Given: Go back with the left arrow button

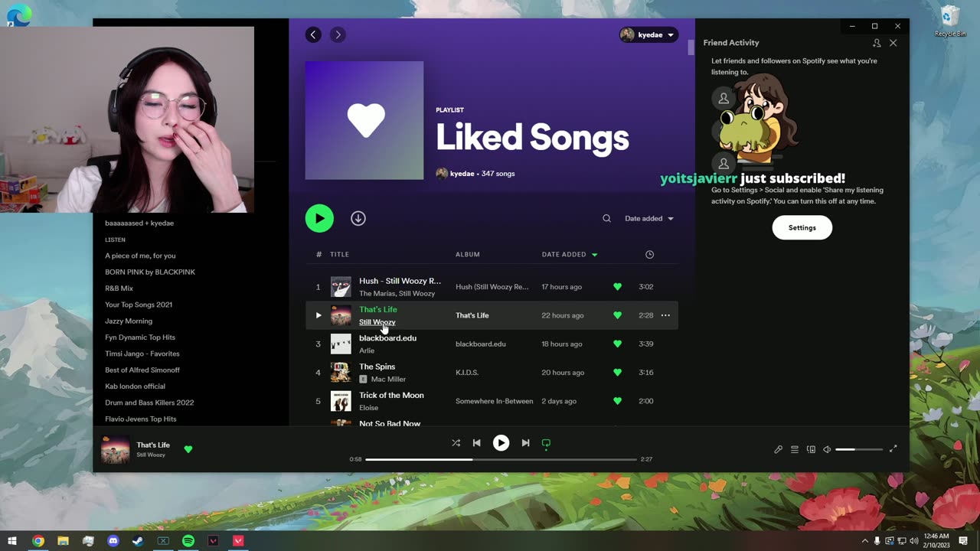Looking at the screenshot, I should [313, 34].
